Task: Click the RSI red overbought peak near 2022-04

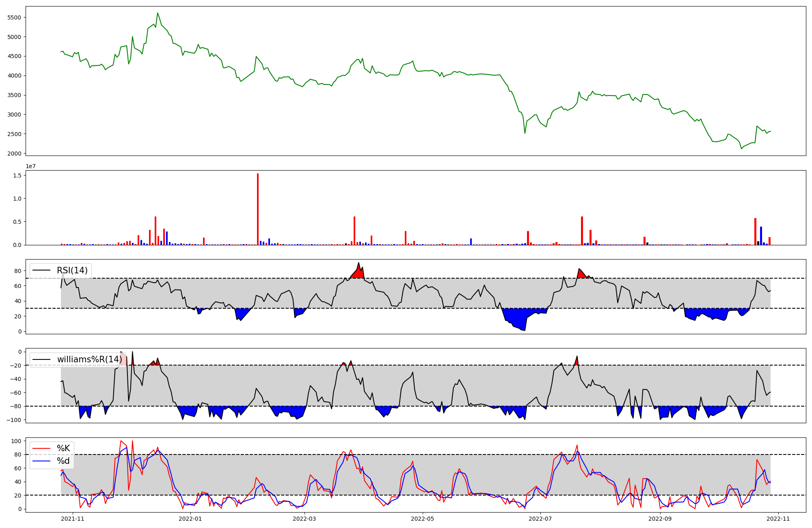Action: [x=358, y=271]
